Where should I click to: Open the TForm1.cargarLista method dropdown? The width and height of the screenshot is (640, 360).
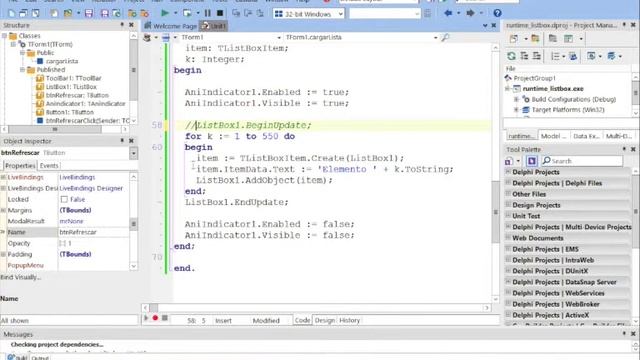click(x=436, y=37)
